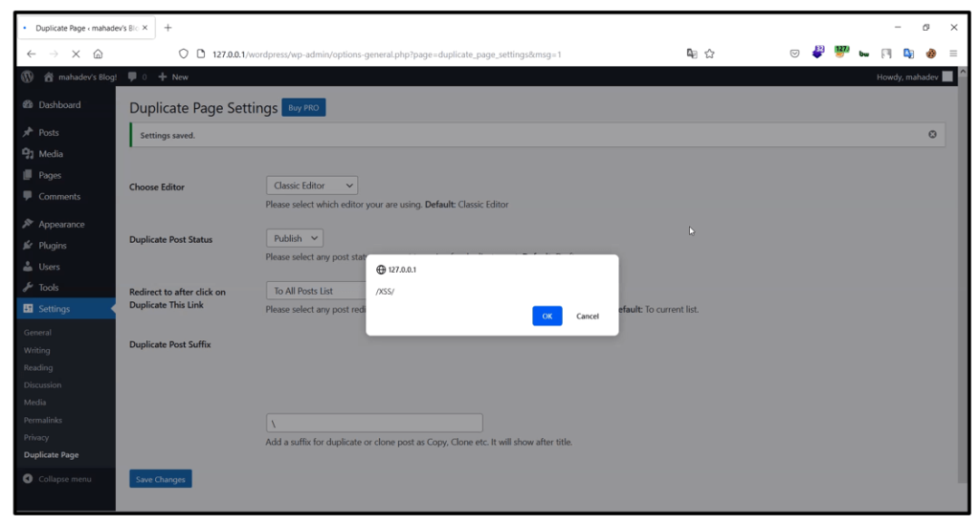Click the New plus icon
The height and width of the screenshot is (525, 980).
pyautogui.click(x=163, y=77)
